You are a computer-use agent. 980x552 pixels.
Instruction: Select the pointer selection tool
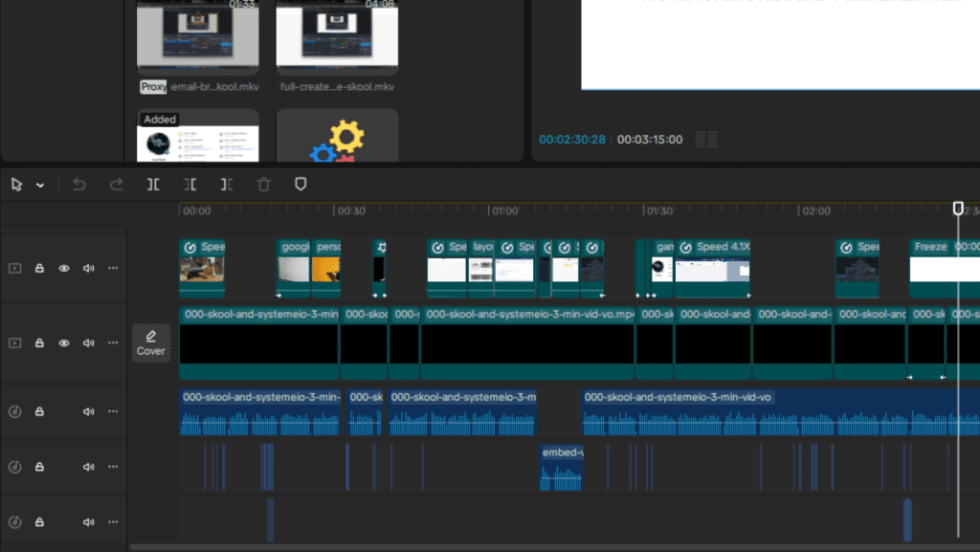click(17, 185)
